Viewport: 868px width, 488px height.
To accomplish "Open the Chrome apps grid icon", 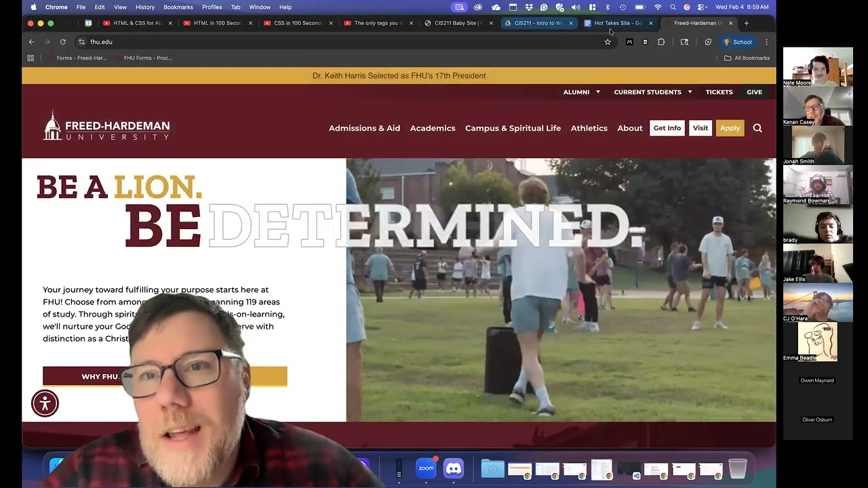I will pyautogui.click(x=31, y=58).
